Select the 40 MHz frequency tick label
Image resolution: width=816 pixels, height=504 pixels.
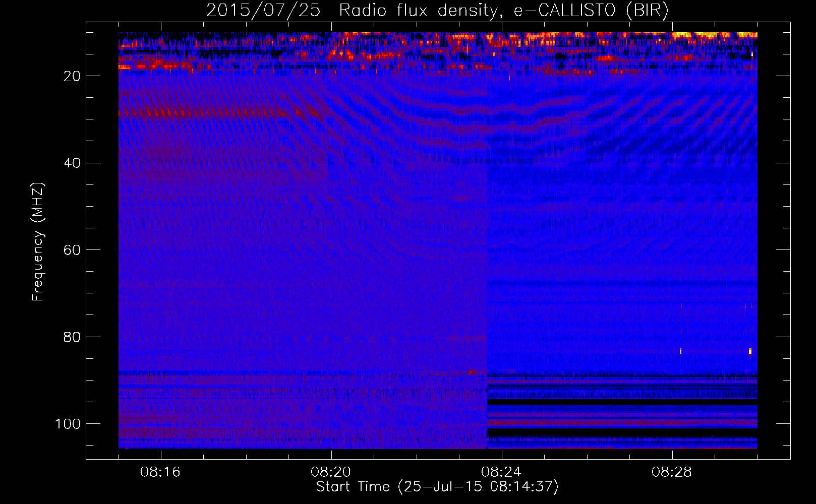pyautogui.click(x=72, y=163)
